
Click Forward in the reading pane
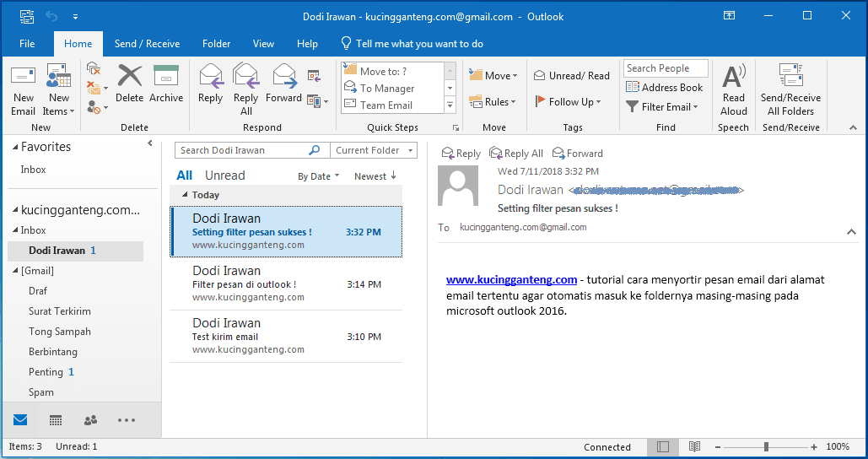pyautogui.click(x=578, y=154)
